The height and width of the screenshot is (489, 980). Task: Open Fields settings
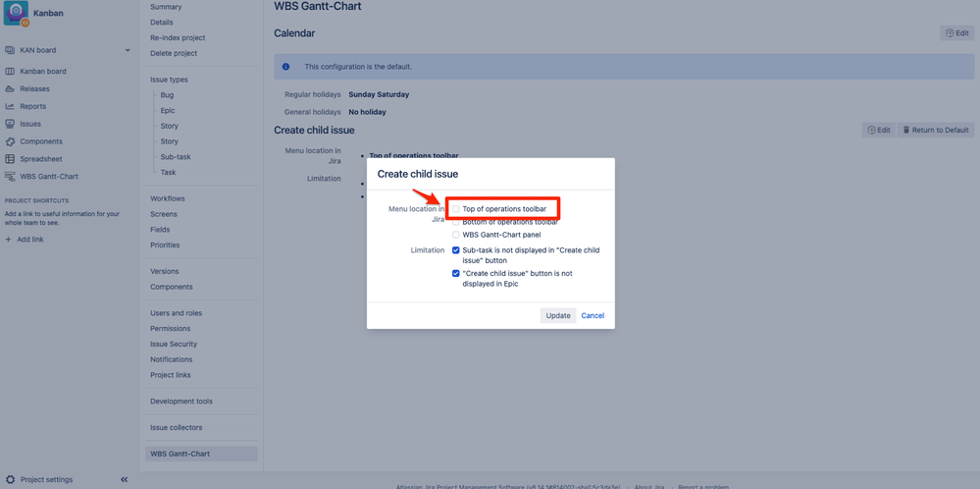click(160, 230)
